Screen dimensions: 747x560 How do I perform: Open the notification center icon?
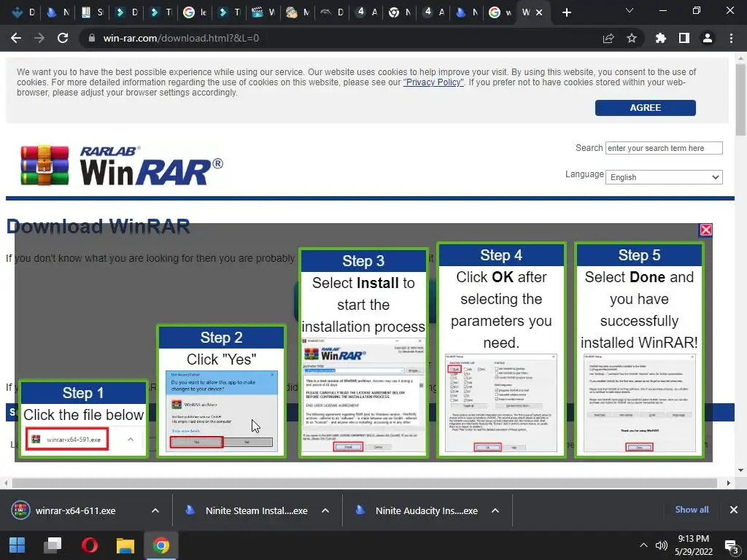[x=731, y=546]
